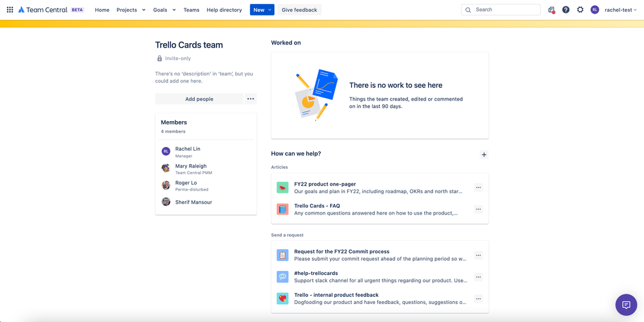
Task: Open team more options ellipsis button
Action: pyautogui.click(x=251, y=99)
